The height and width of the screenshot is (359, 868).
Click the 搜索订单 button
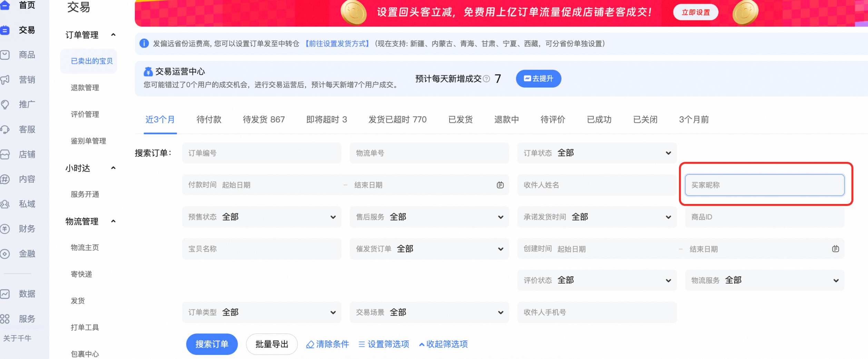212,344
